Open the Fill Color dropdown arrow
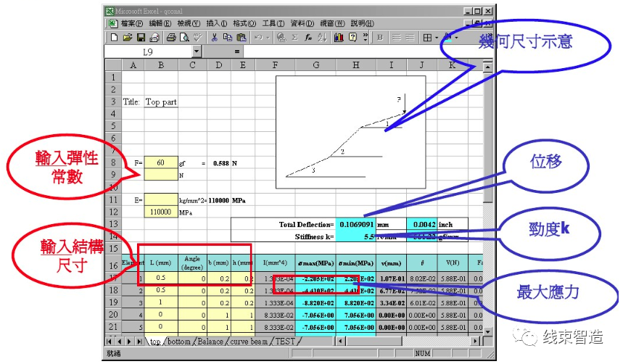This screenshot has width=623, height=364. point(456,38)
